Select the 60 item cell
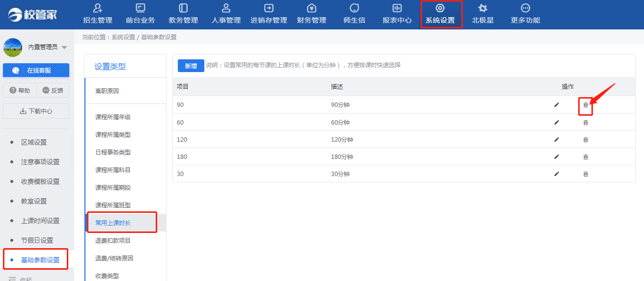Screen dimensions: 644x281 click(x=180, y=123)
